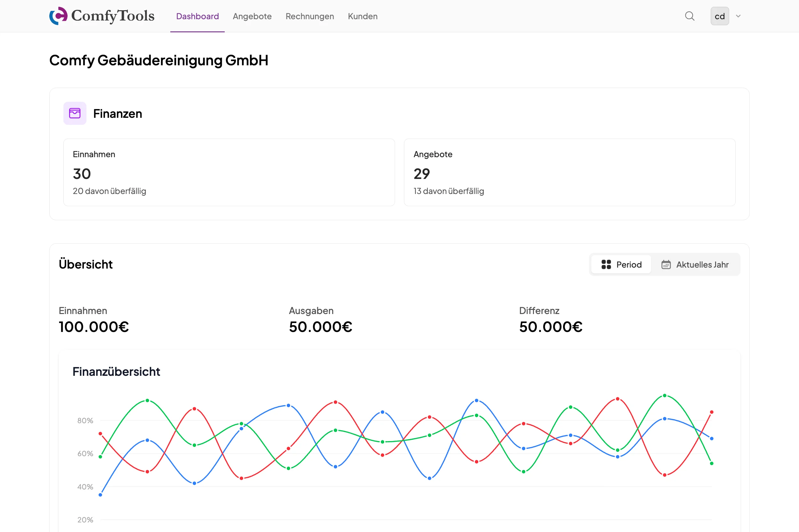Click the ComfyTools logo icon
Viewport: 799px width, 532px height.
[58, 16]
